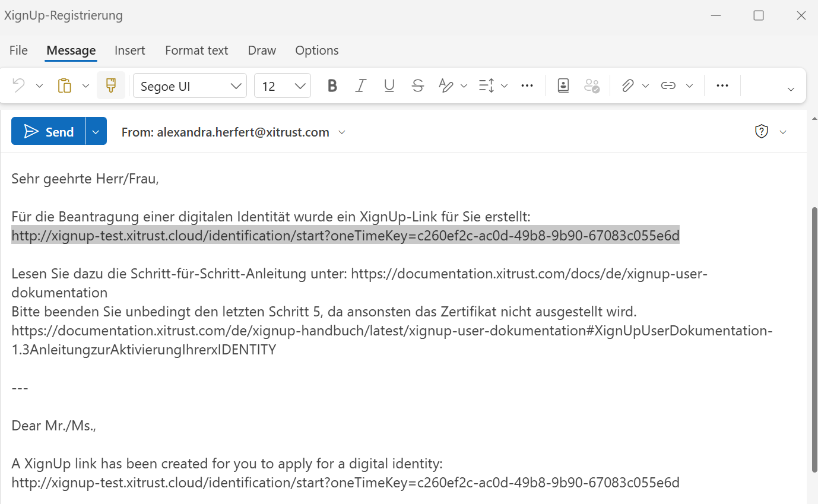
Task: Toggle Bold formatting
Action: pos(332,86)
